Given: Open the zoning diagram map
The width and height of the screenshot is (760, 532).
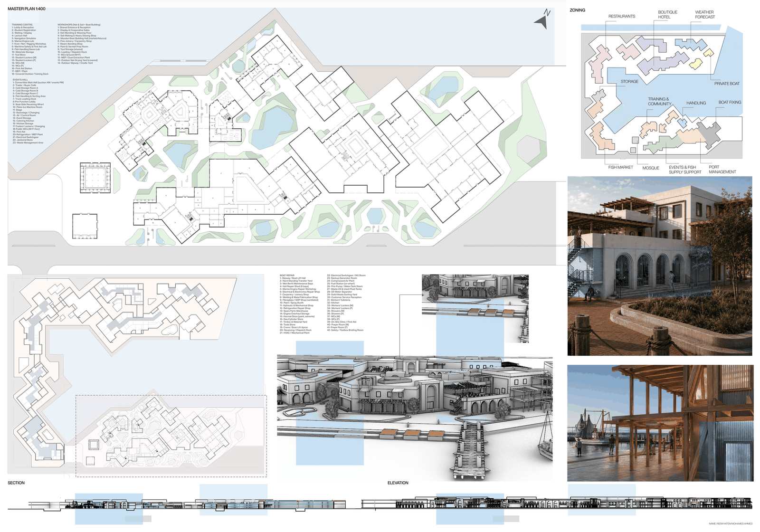Looking at the screenshot, I should pyautogui.click(x=662, y=92).
